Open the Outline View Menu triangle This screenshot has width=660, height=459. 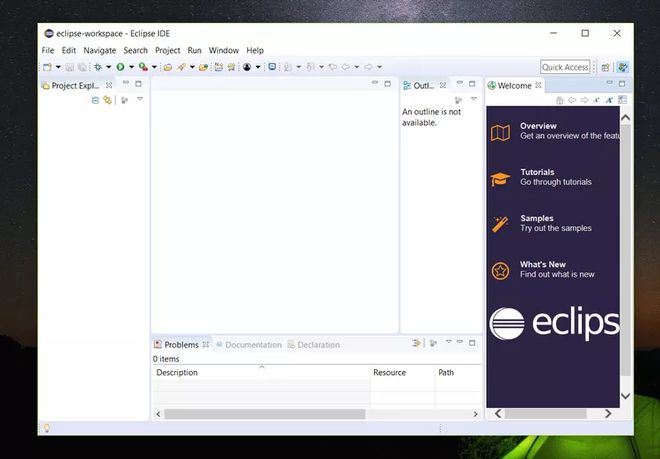tap(474, 99)
